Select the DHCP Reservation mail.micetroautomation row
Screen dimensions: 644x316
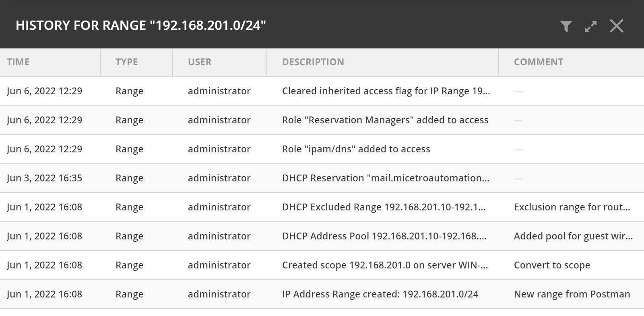tap(322, 178)
